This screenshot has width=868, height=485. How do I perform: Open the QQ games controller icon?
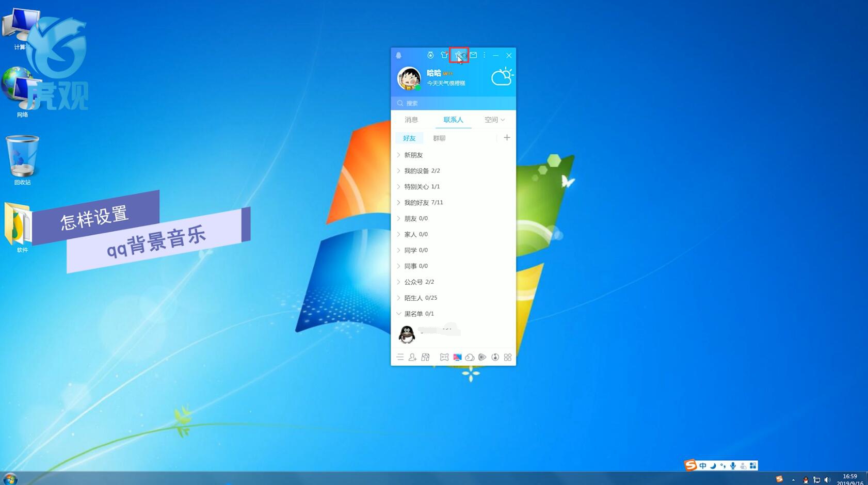pos(444,357)
